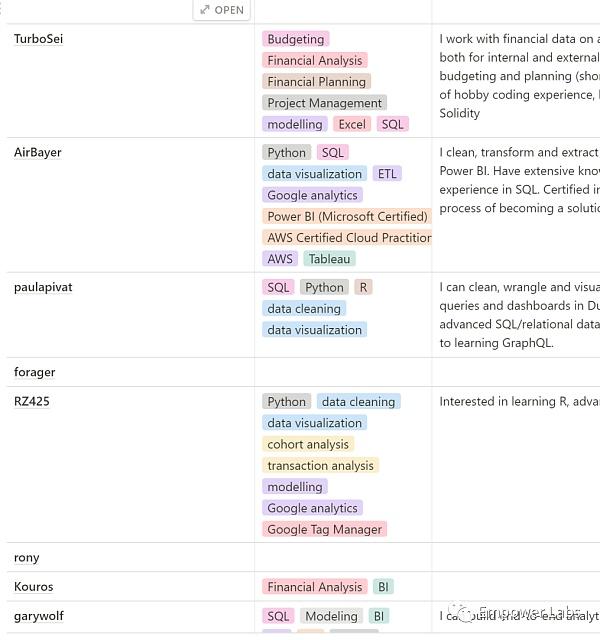
Task: Select the rony row title
Action: [27, 557]
